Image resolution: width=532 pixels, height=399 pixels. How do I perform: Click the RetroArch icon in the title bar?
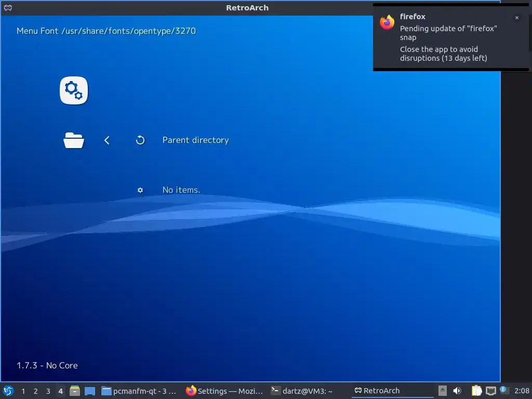coord(8,8)
